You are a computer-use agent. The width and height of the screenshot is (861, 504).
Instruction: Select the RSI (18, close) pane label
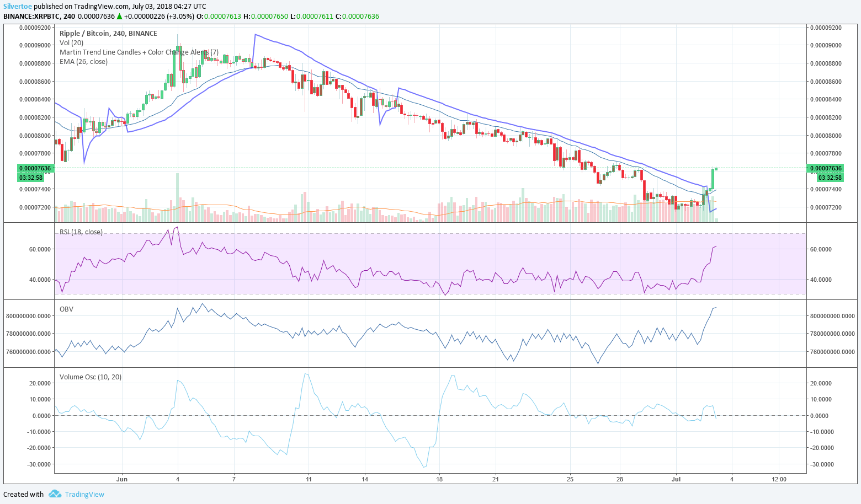pyautogui.click(x=81, y=232)
